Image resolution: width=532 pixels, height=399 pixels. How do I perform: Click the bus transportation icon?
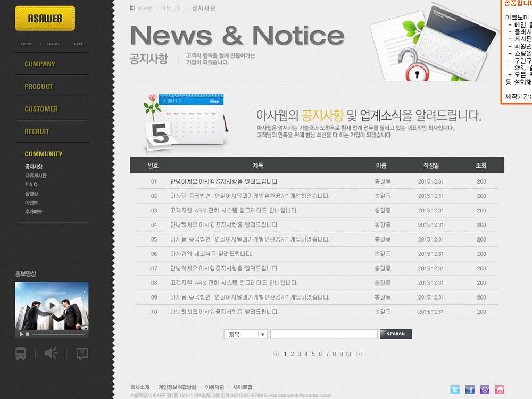coord(21,354)
